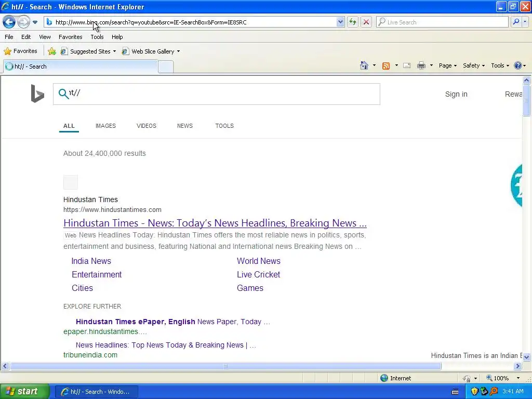Open the Edit menu
Image resolution: width=532 pixels, height=399 pixels.
(26, 37)
